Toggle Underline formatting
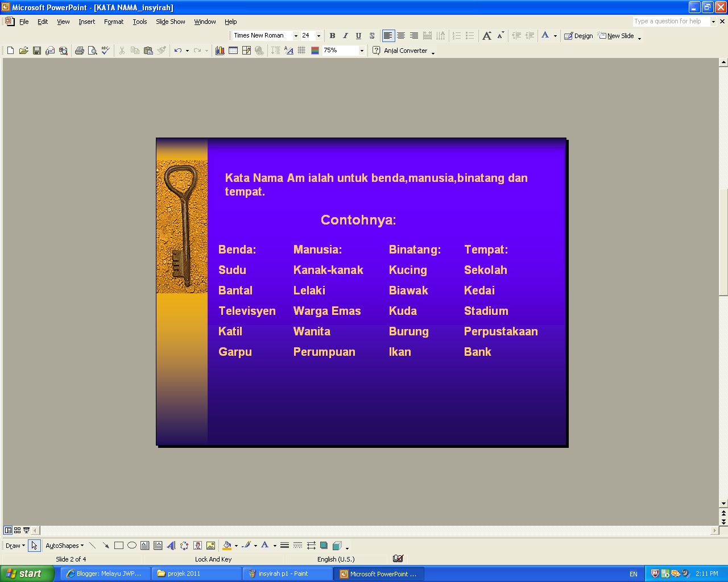Viewport: 728px width, 582px height. (358, 36)
